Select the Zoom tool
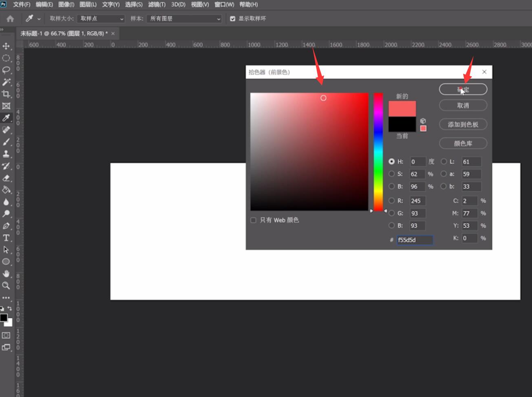 click(x=6, y=285)
